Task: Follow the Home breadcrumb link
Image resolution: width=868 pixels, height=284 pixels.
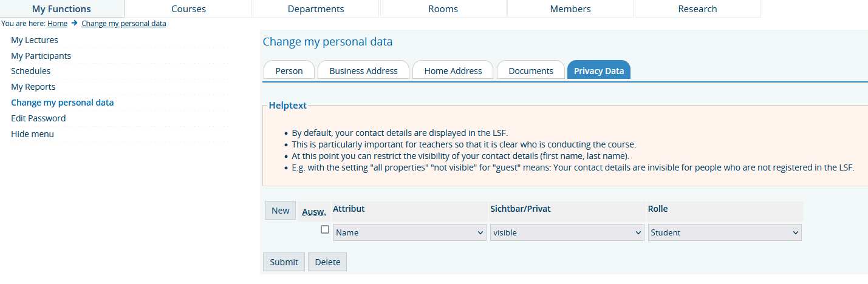Action: (x=57, y=24)
